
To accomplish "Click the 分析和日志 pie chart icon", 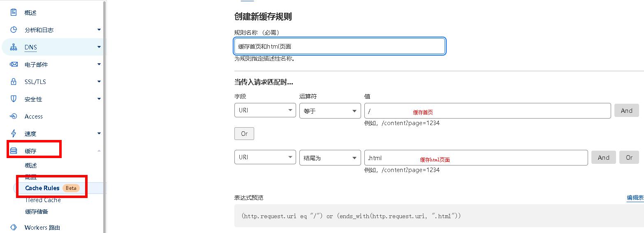I will coord(14,30).
